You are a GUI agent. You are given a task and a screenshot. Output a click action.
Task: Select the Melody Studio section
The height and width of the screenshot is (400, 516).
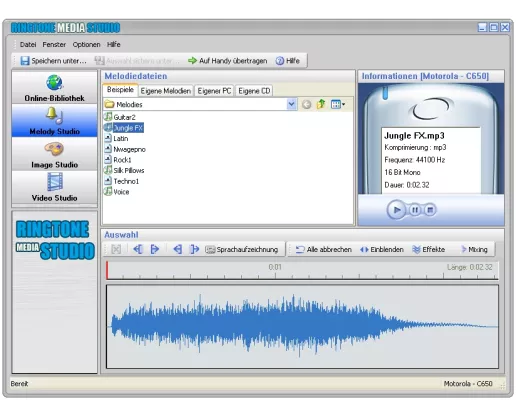click(x=54, y=121)
